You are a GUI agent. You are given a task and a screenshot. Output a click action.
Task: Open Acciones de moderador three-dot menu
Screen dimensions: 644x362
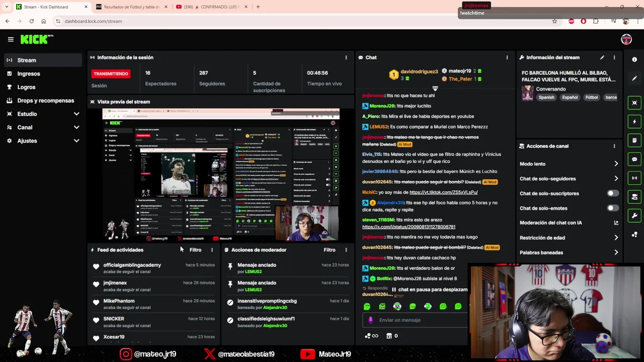(x=346, y=250)
